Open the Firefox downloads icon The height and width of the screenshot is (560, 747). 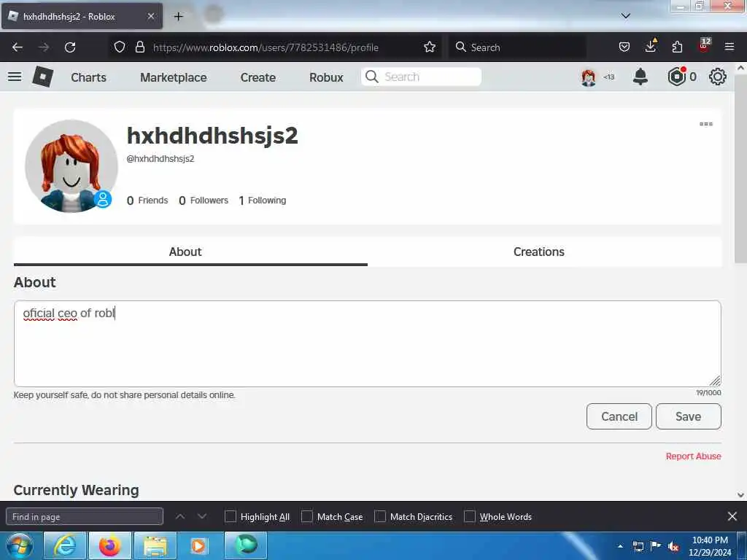tap(651, 46)
